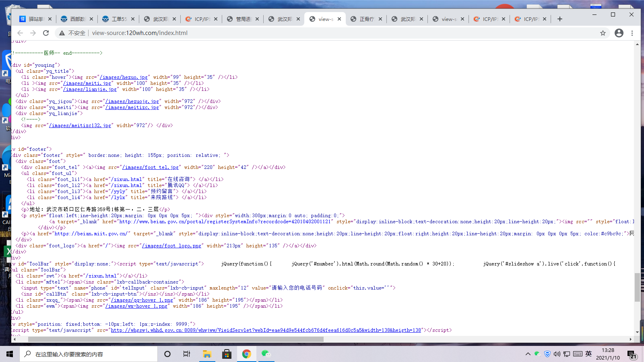Open the Chrome three-dot menu

click(632, 33)
